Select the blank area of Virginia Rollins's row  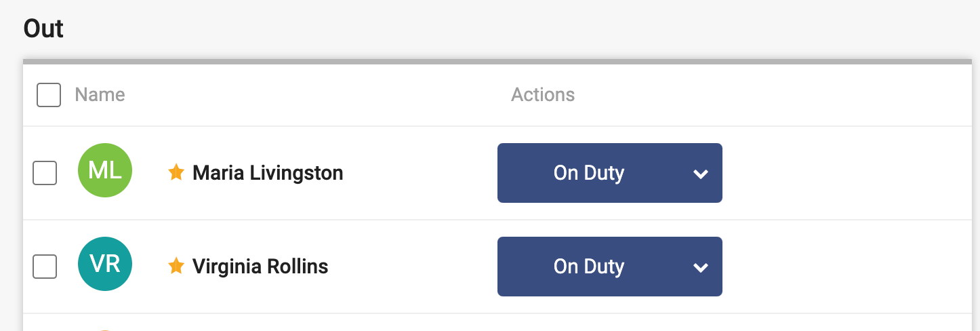click(847, 267)
